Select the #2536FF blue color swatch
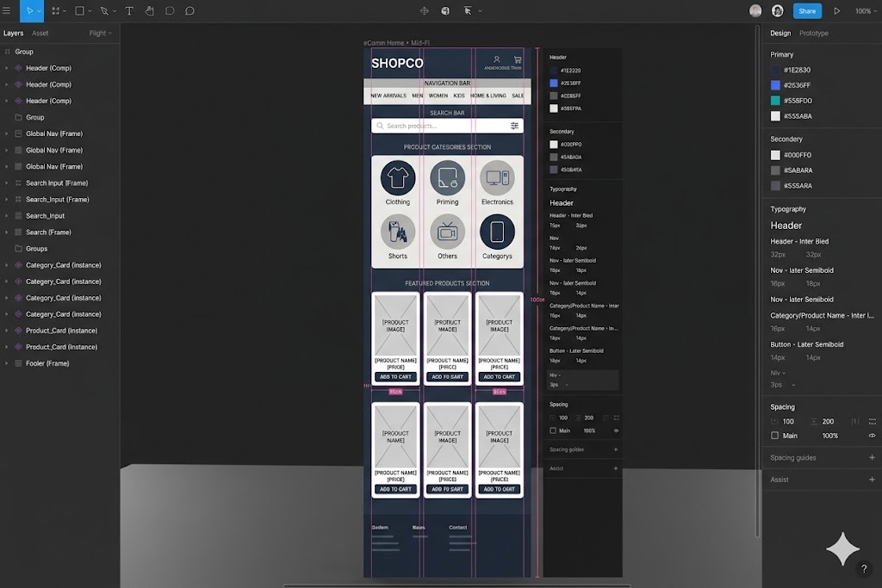 [x=775, y=85]
